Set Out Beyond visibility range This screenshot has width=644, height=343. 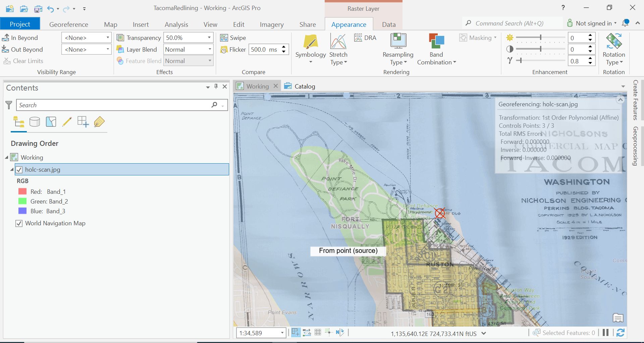pos(22,50)
